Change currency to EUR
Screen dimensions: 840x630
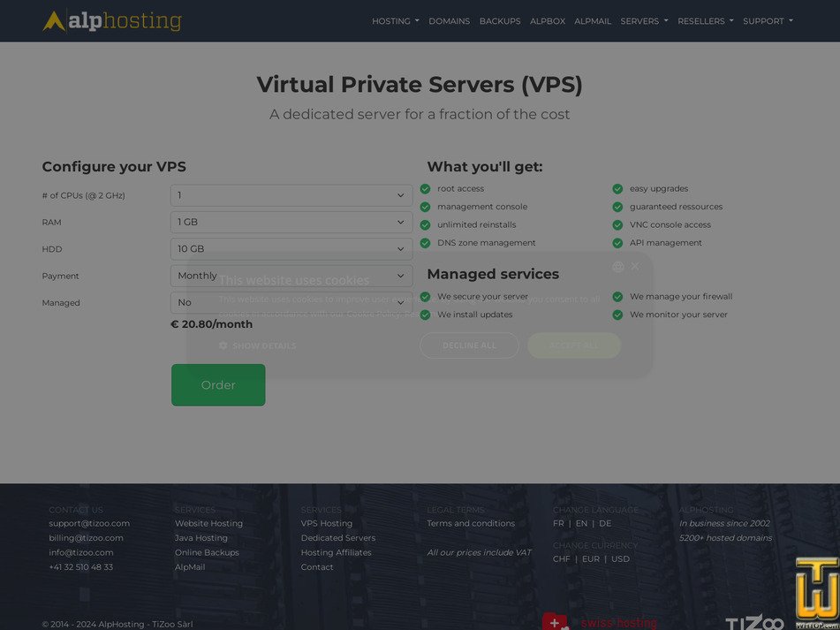coord(591,558)
